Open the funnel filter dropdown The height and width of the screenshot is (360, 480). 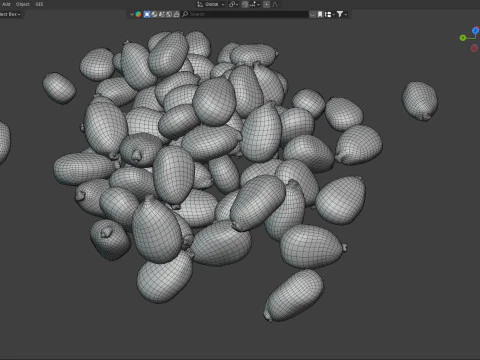pos(342,14)
